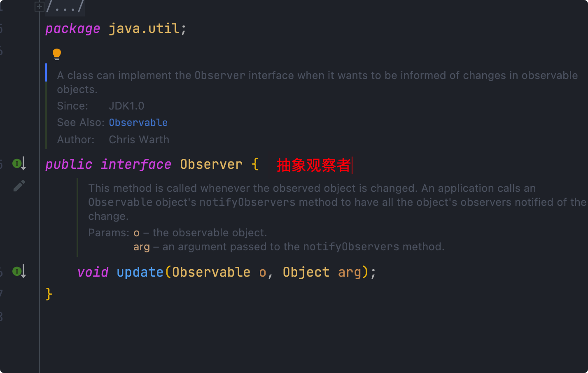The height and width of the screenshot is (373, 588).
Task: Place the cursor on the arg parameter
Action: (349, 272)
